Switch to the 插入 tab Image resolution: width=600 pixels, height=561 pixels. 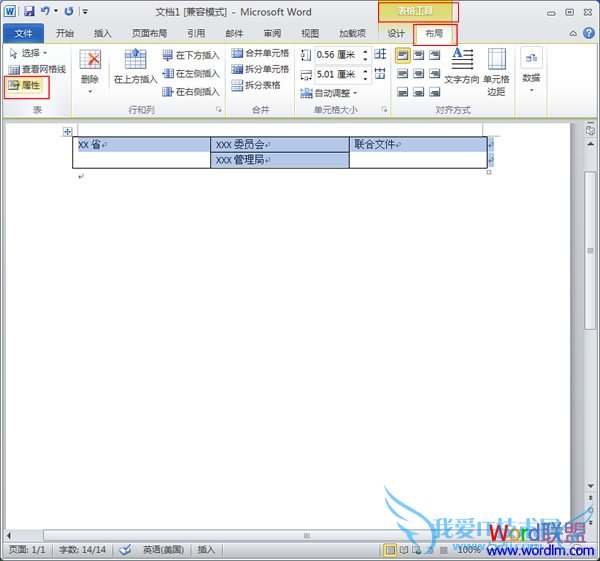103,34
